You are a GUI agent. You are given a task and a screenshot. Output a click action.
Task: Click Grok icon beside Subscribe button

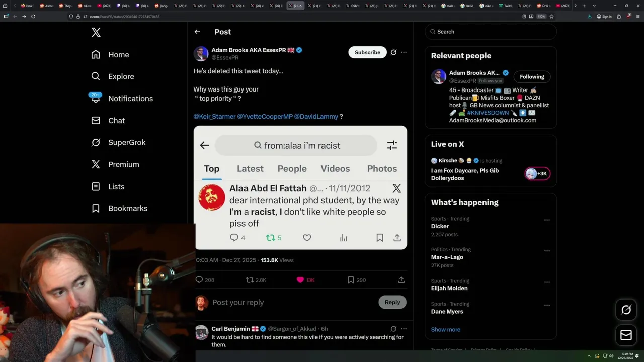click(393, 52)
